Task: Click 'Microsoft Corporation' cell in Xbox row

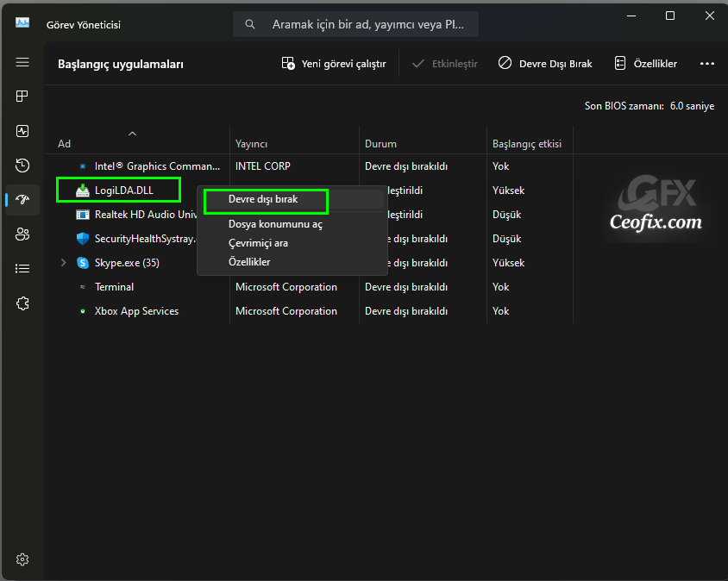Action: coord(286,311)
